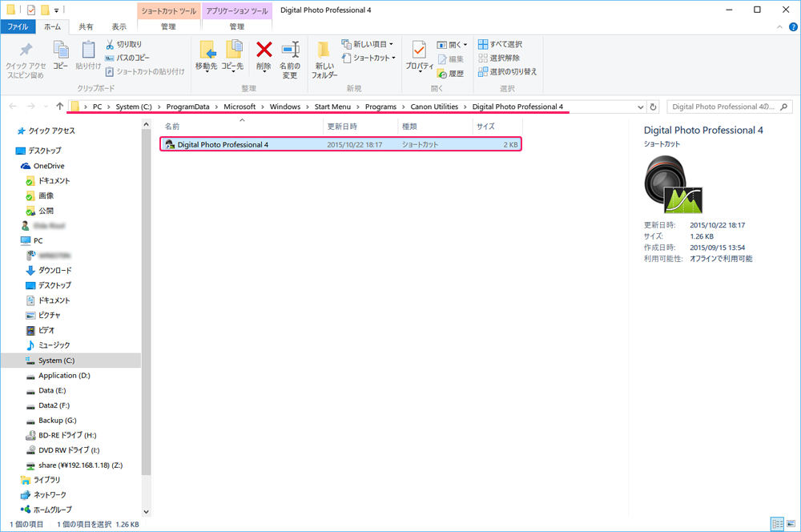This screenshot has width=801, height=532.
Task: Select Cut (切り取り) scissors command
Action: tap(123, 44)
